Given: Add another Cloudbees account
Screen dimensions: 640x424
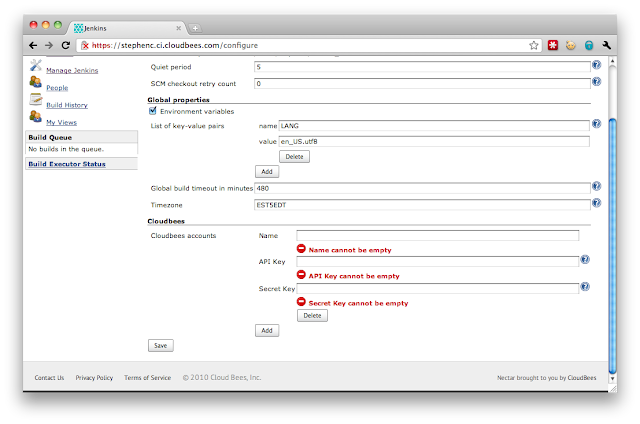Looking at the screenshot, I should click(x=267, y=330).
